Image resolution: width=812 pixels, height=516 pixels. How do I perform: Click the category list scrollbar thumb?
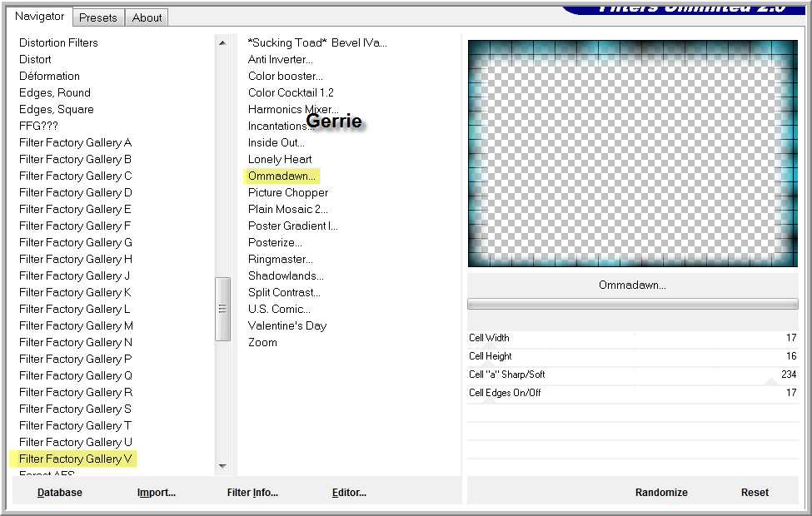(x=222, y=308)
